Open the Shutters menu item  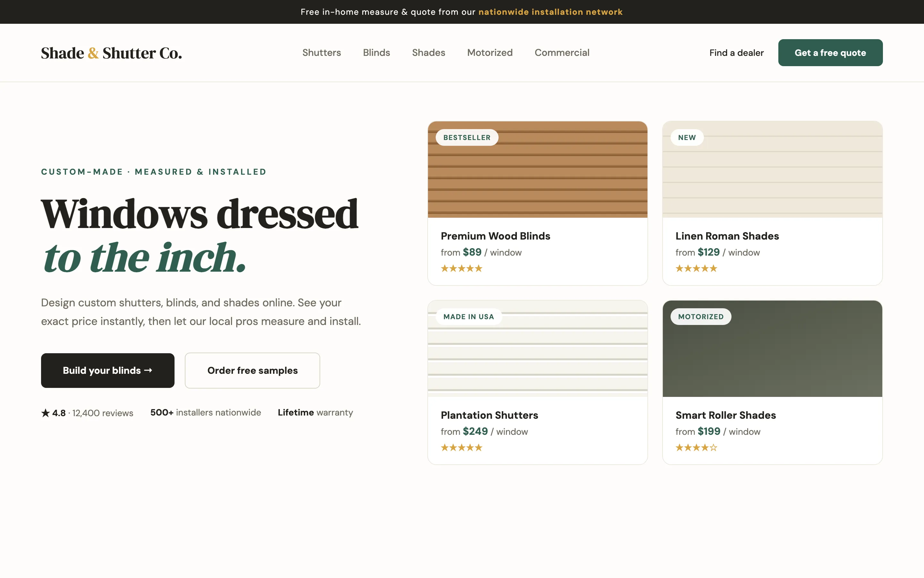[x=321, y=53]
